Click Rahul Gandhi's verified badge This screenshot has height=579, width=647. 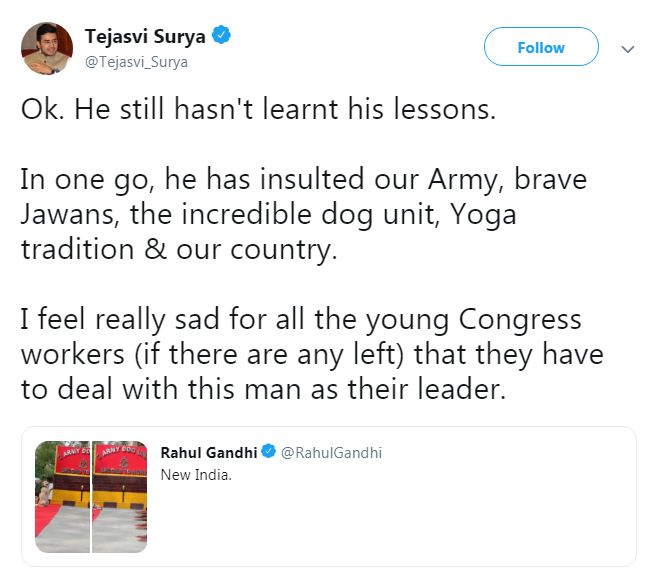point(268,453)
